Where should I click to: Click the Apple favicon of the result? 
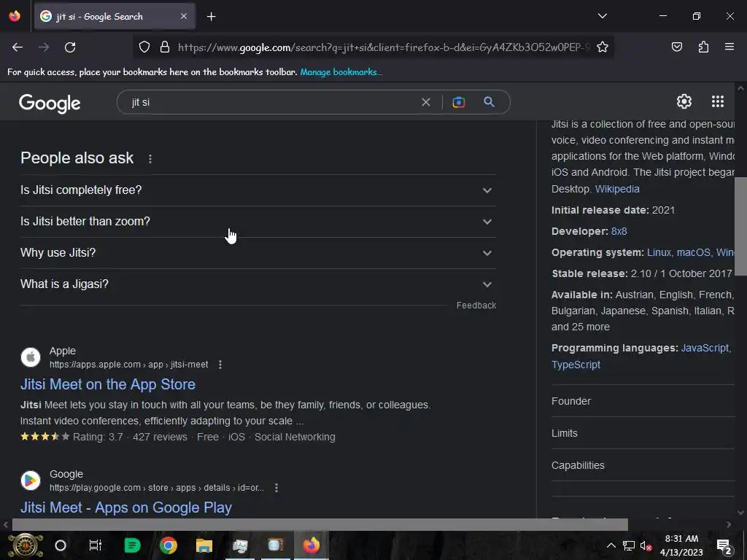(x=31, y=357)
